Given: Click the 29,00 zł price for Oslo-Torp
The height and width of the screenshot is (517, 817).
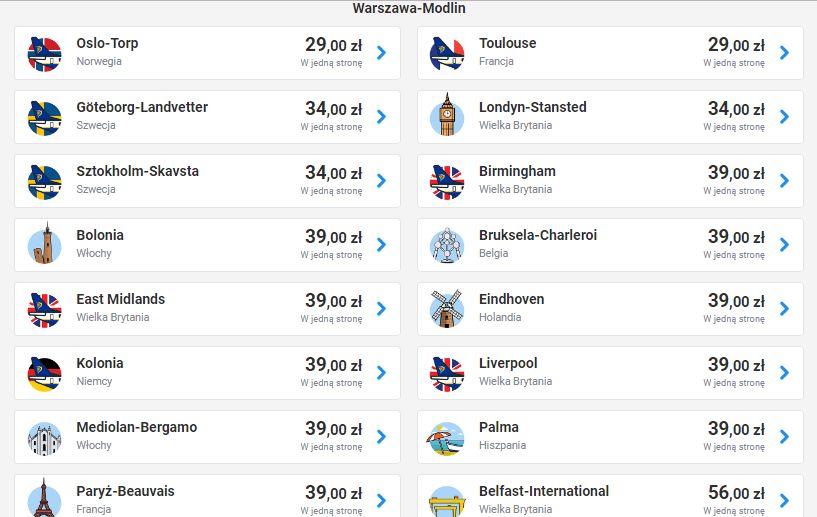Looking at the screenshot, I should pyautogui.click(x=333, y=45).
